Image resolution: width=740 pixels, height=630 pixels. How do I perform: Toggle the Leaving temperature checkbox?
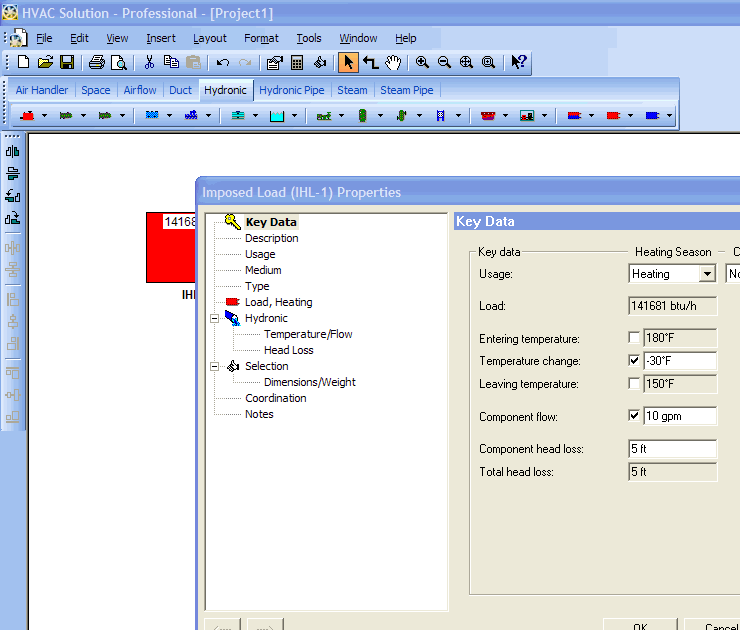pos(634,383)
